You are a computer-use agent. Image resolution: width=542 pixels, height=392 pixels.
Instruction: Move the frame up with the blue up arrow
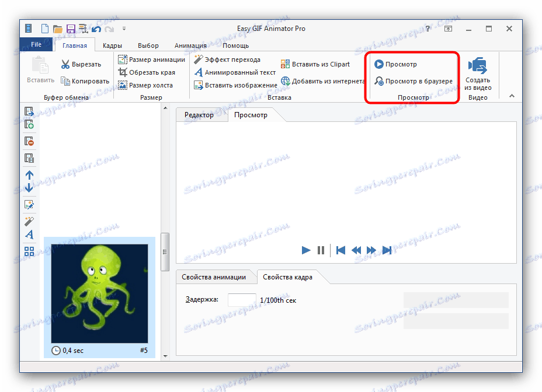tap(28, 175)
